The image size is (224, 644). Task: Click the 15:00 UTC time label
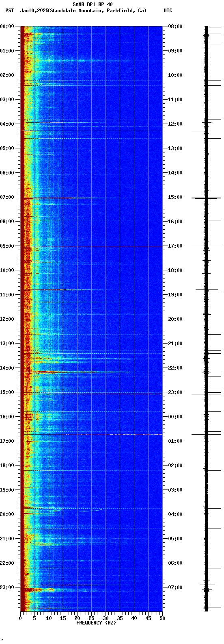click(175, 197)
